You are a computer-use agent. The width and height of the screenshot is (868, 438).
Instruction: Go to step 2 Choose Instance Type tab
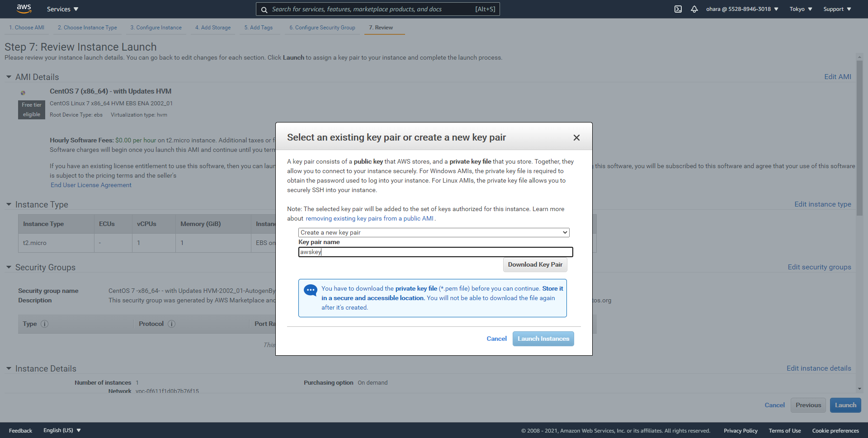point(87,28)
